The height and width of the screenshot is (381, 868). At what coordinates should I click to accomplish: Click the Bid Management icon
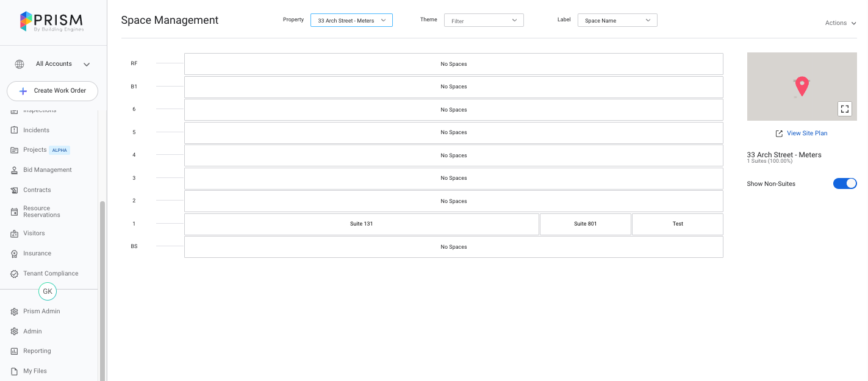coord(15,170)
